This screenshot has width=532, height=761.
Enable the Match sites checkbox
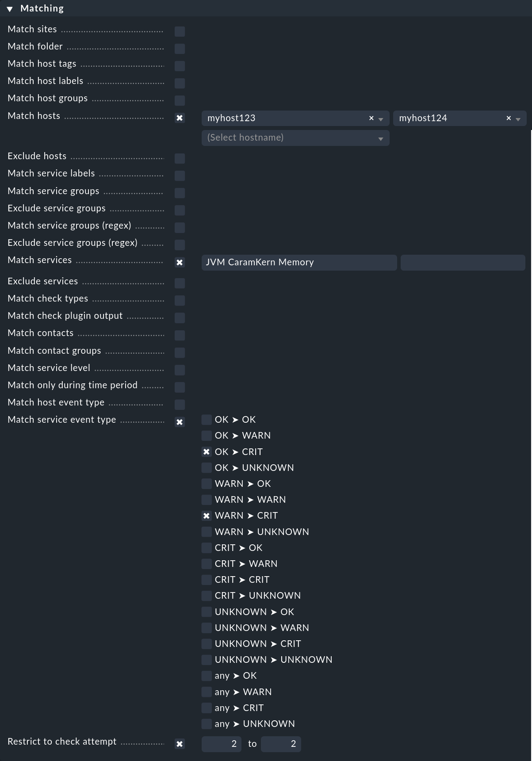click(x=180, y=31)
